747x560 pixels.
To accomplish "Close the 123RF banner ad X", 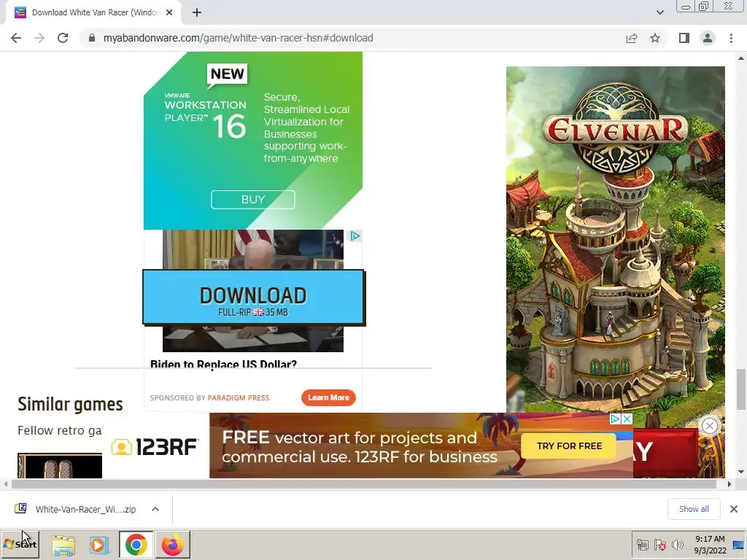I will point(627,419).
